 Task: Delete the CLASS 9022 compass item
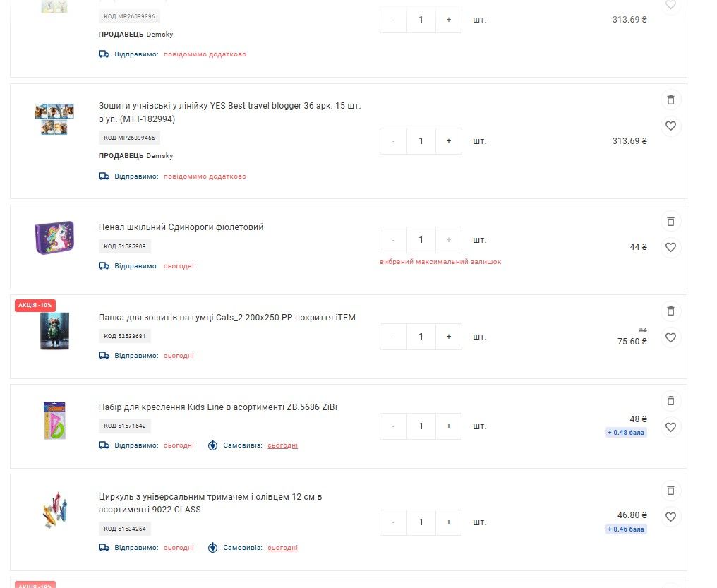pyautogui.click(x=670, y=490)
